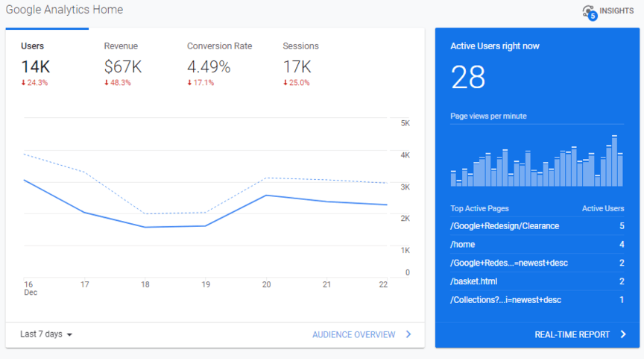Click the Active Users column header

coord(603,208)
